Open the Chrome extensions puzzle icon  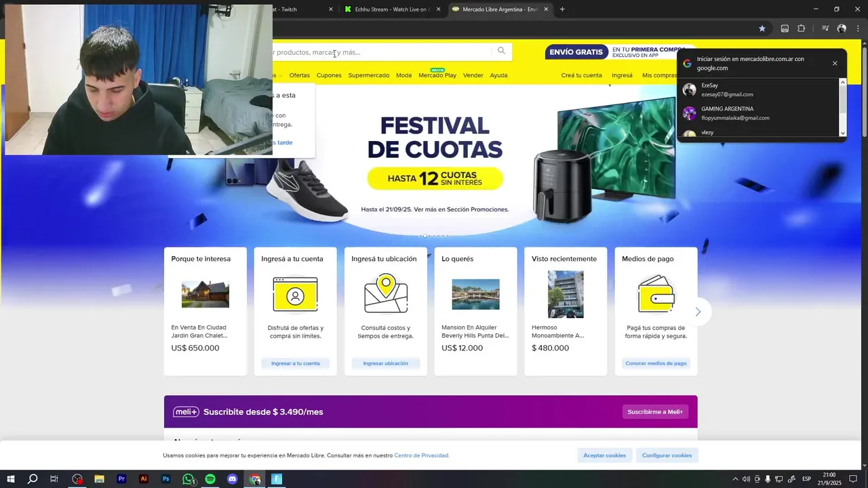[801, 28]
